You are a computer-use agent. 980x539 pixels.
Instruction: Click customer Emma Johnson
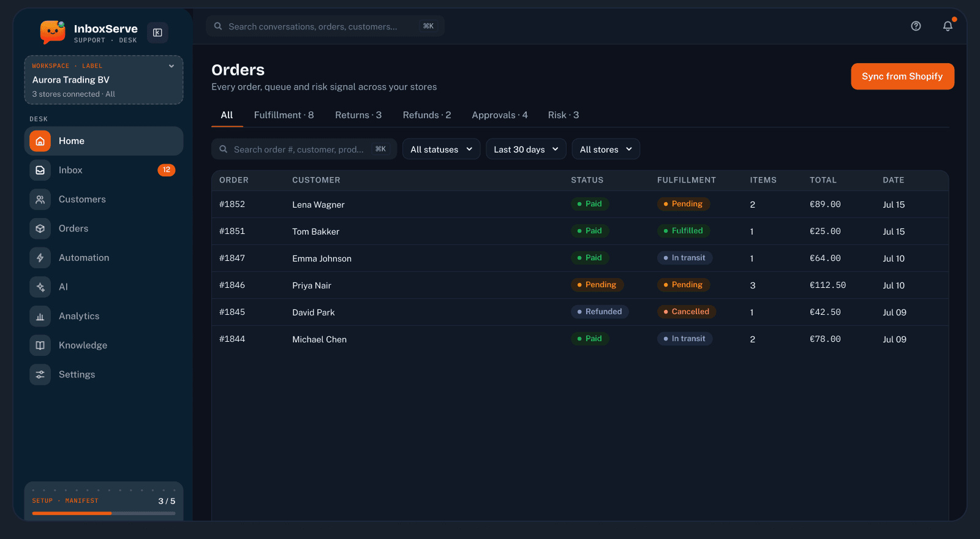[x=322, y=258]
